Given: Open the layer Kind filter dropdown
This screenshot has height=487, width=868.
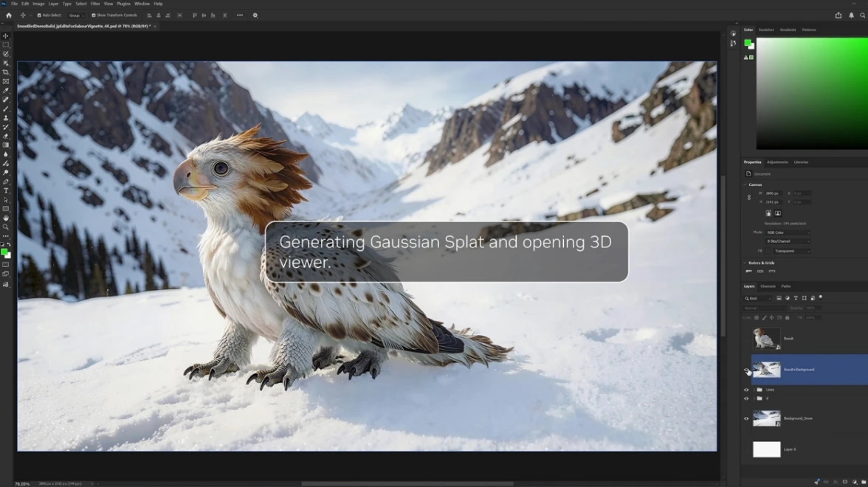Looking at the screenshot, I should [758, 298].
